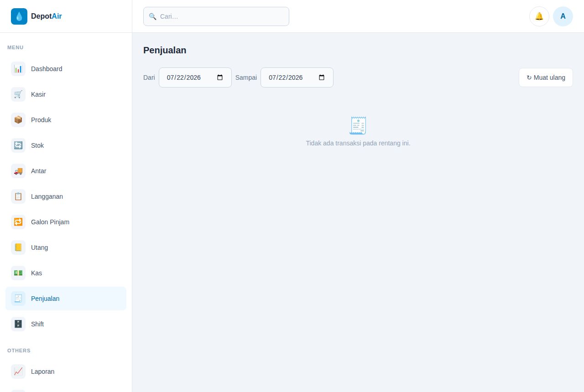This screenshot has width=584, height=392.
Task: Open the Sampai date calendar picker
Action: click(x=322, y=77)
